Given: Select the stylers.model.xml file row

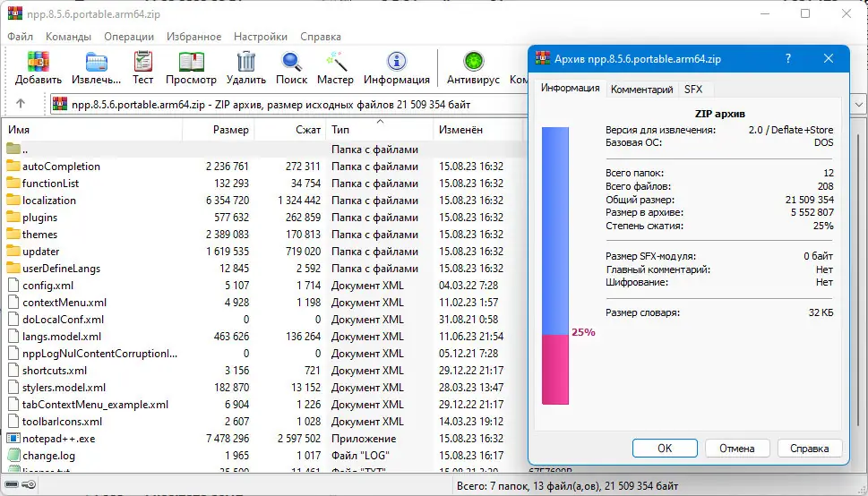Looking at the screenshot, I should coord(263,388).
